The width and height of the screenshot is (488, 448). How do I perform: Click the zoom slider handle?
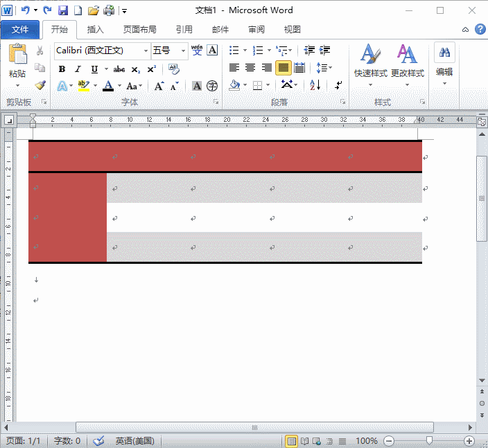point(429,441)
